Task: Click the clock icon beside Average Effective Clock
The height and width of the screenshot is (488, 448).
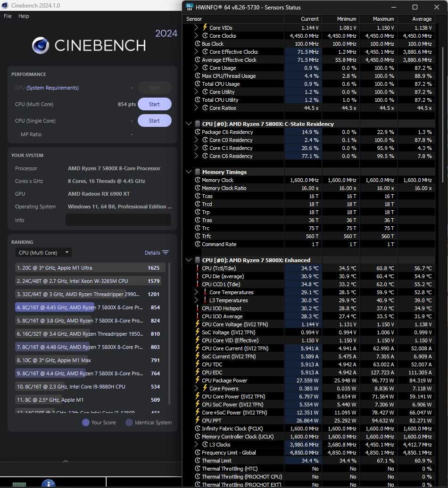Action: 198,60
